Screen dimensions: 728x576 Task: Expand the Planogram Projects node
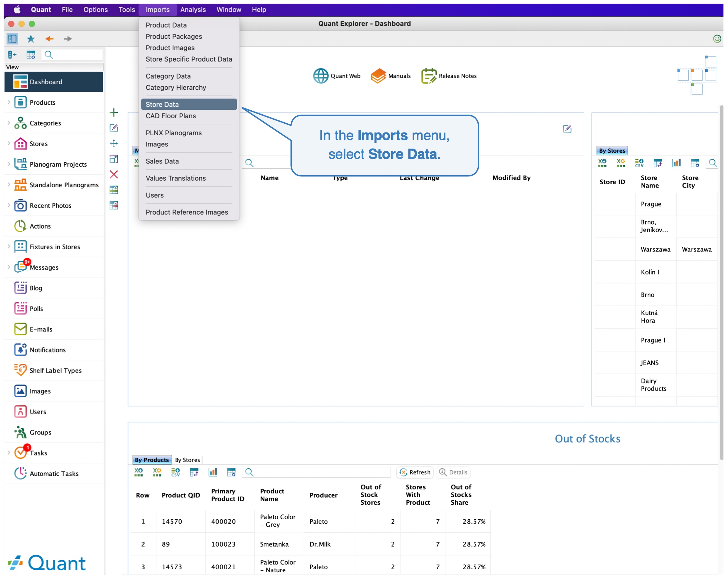[9, 164]
